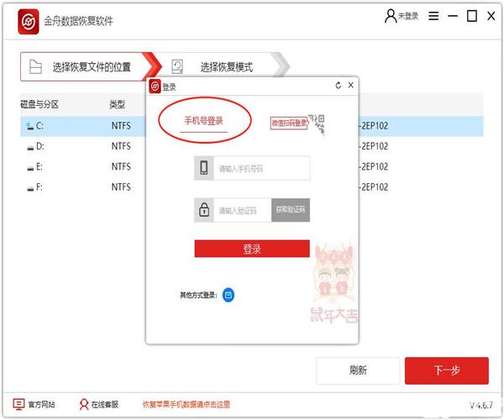Click the 金舟数据恢复软件 app logo

pyautogui.click(x=29, y=21)
